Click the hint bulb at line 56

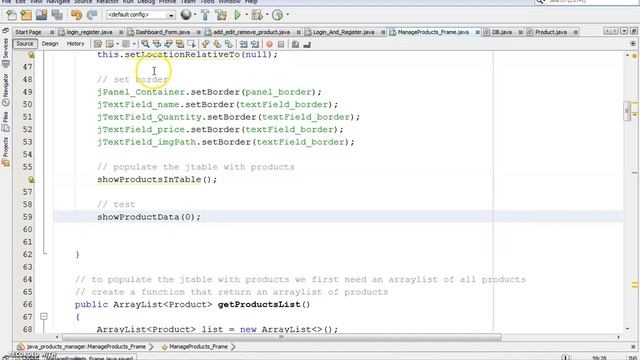pos(31,180)
